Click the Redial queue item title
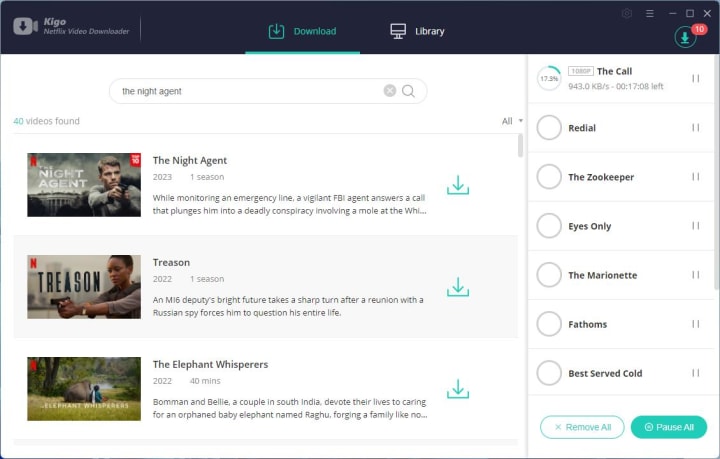720x459 pixels. [582, 128]
